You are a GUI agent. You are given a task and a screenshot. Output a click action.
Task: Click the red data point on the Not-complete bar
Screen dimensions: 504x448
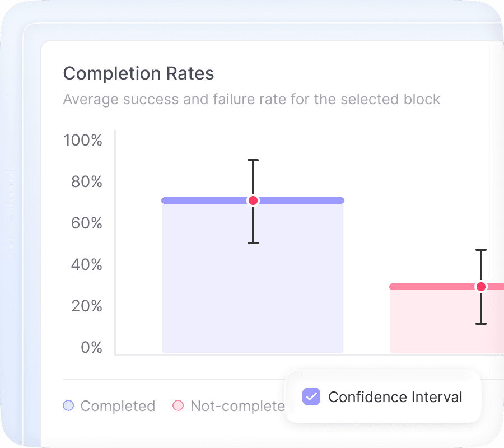click(x=480, y=287)
